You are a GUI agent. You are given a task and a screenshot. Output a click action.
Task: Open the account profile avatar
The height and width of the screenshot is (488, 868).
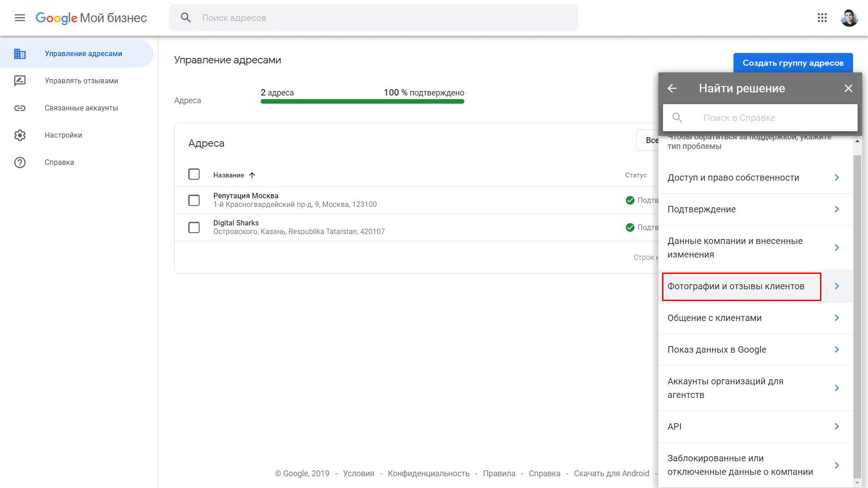[849, 18]
